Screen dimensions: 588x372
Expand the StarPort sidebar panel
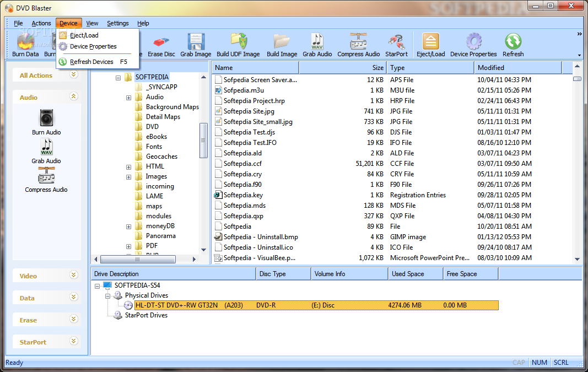73,341
